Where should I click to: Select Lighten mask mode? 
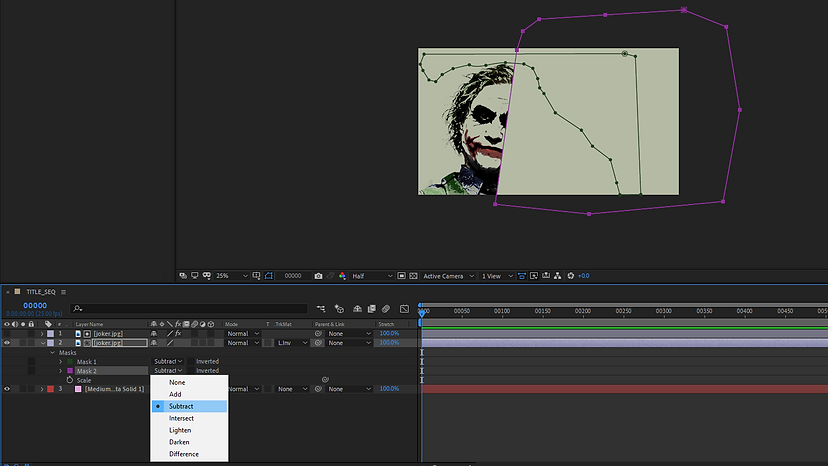189,430
